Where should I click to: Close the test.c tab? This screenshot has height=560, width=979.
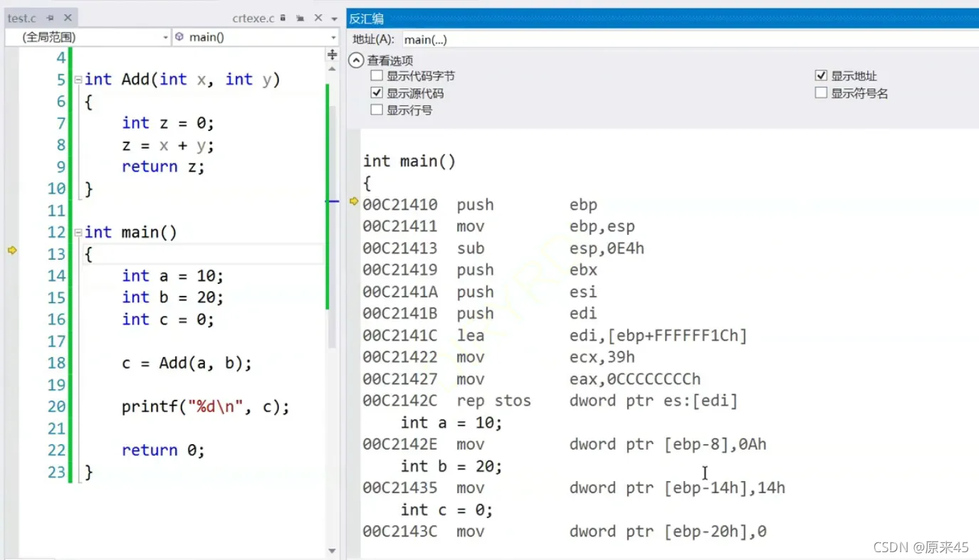[x=68, y=18]
